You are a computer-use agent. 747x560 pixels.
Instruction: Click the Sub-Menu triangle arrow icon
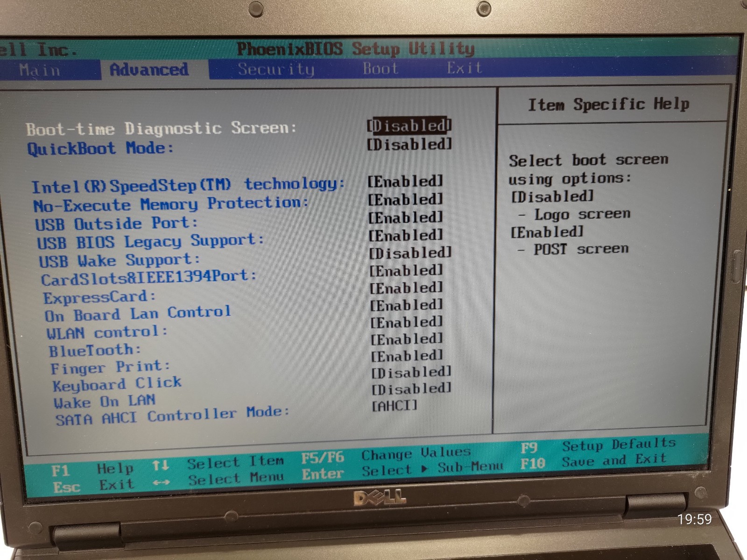pyautogui.click(x=424, y=469)
